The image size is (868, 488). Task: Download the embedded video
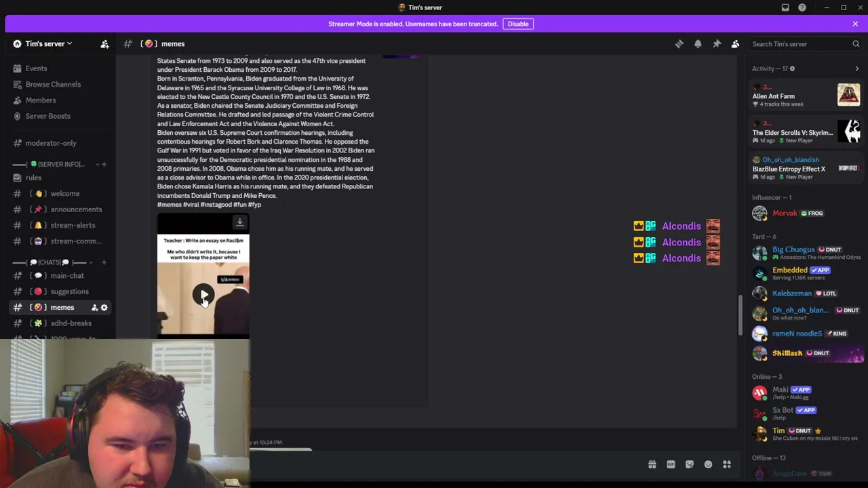[x=239, y=222]
